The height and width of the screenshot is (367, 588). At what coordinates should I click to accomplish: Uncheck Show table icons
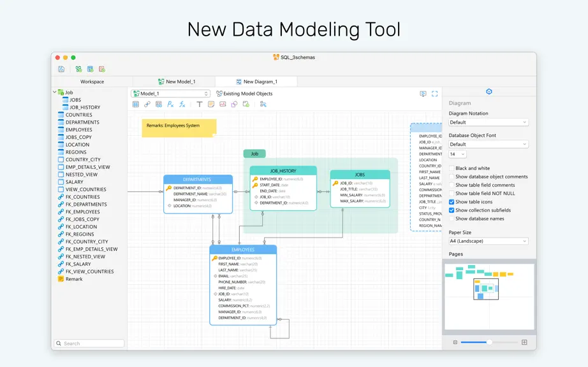[452, 202]
